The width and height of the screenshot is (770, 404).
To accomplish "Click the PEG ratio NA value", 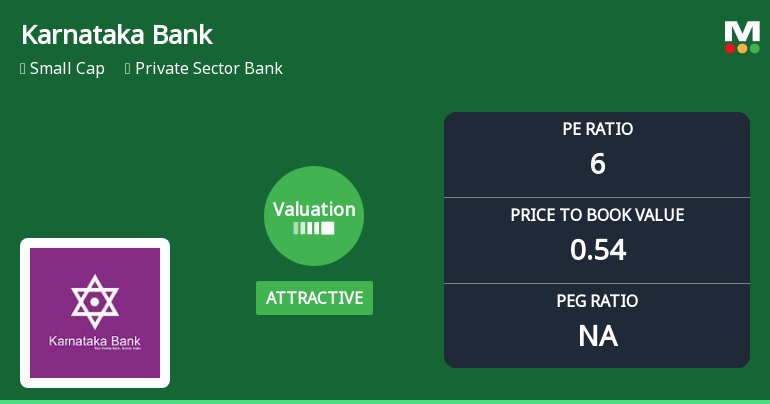I will click(597, 336).
